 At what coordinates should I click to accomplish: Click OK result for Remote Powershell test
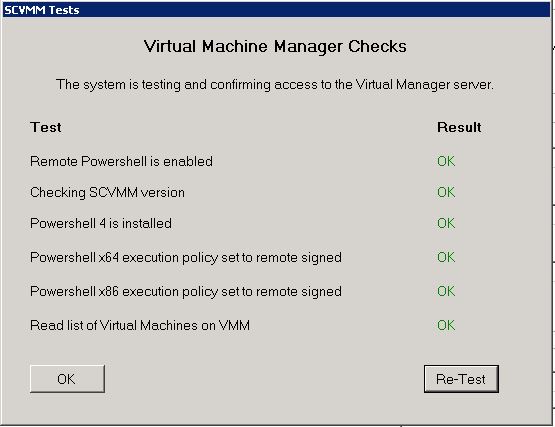click(x=446, y=161)
